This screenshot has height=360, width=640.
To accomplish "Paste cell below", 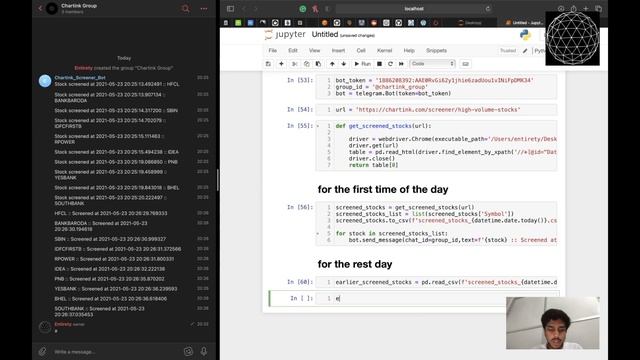I will 318,64.
